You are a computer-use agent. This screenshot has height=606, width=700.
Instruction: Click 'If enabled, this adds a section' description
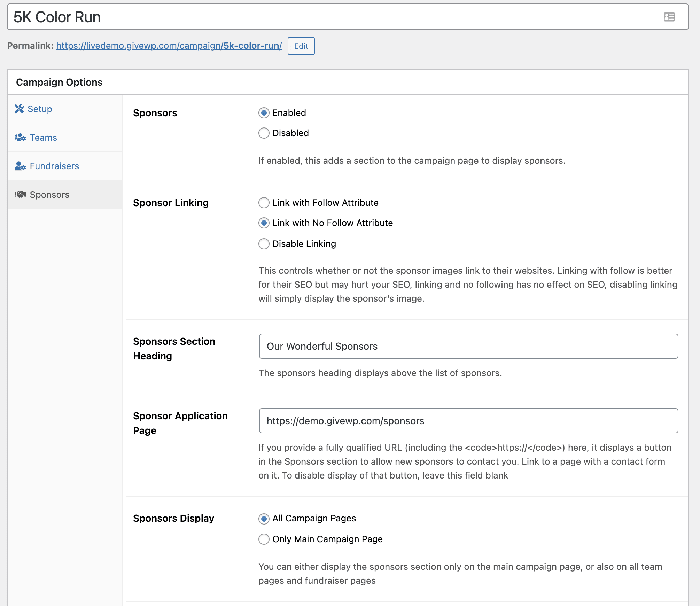[x=412, y=161]
